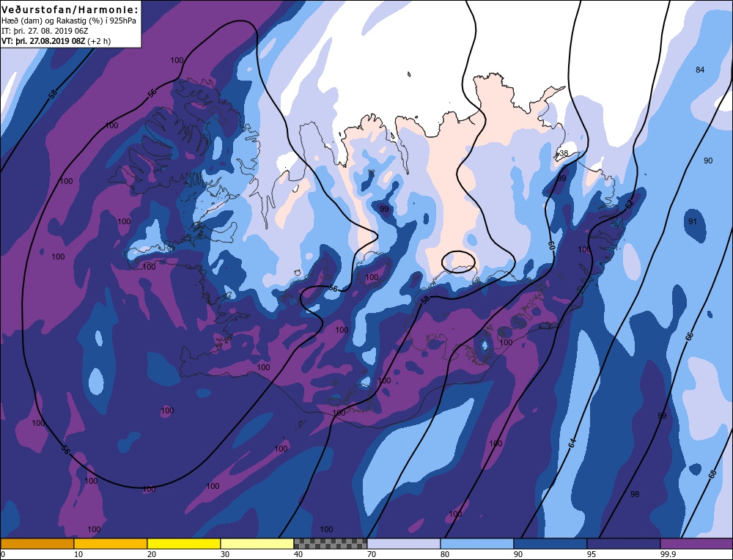This screenshot has width=733, height=560.
Task: Click the "40" tick label on the color scale
Action: click(x=298, y=554)
